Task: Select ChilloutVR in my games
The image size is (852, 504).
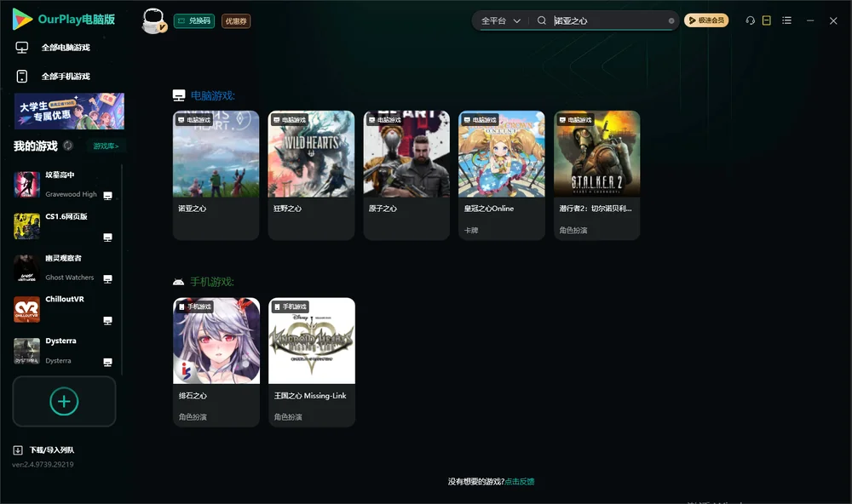Action: pos(65,300)
